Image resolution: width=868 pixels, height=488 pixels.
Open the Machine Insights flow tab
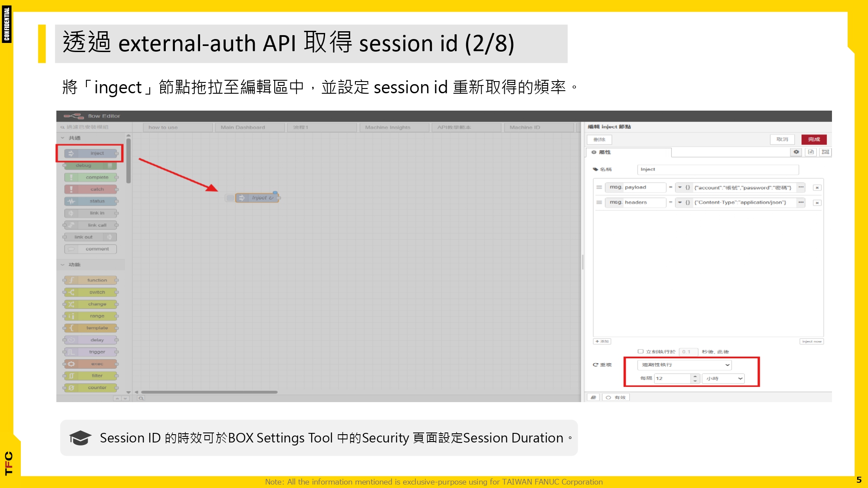[x=387, y=127]
